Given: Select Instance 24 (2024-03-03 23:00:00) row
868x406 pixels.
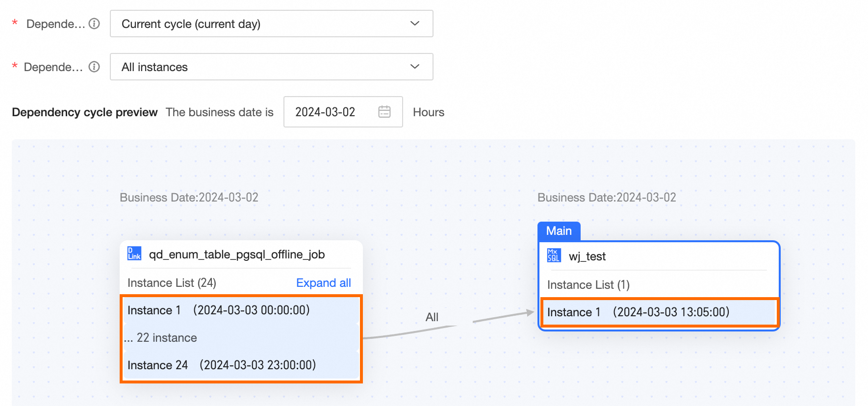Looking at the screenshot, I should coord(241,365).
